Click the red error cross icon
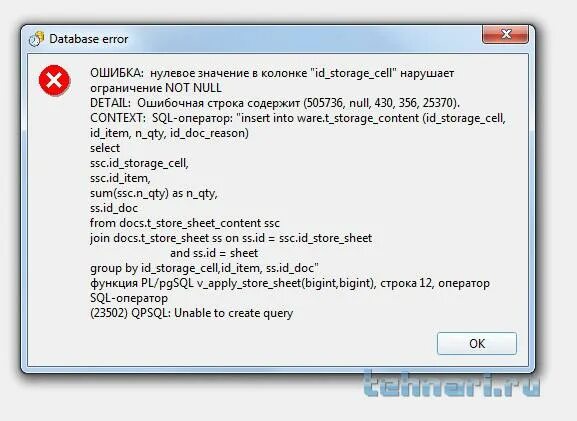 click(54, 81)
